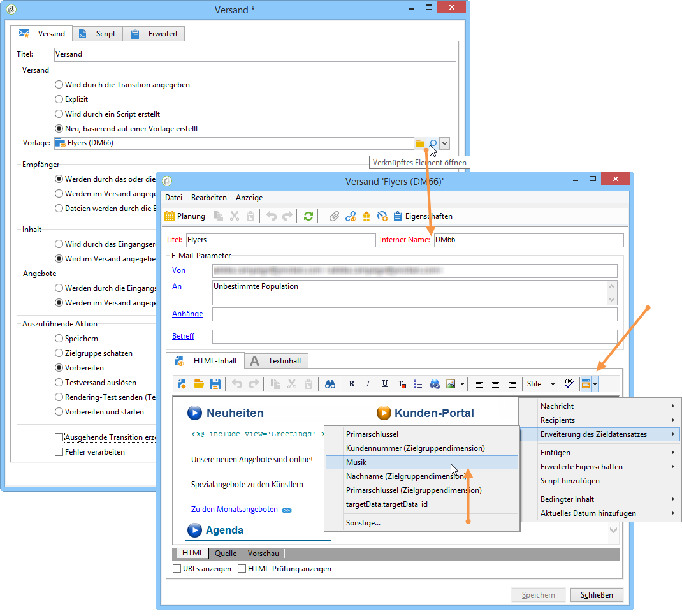Open the Anzeige menu
682x616 pixels.
[249, 198]
